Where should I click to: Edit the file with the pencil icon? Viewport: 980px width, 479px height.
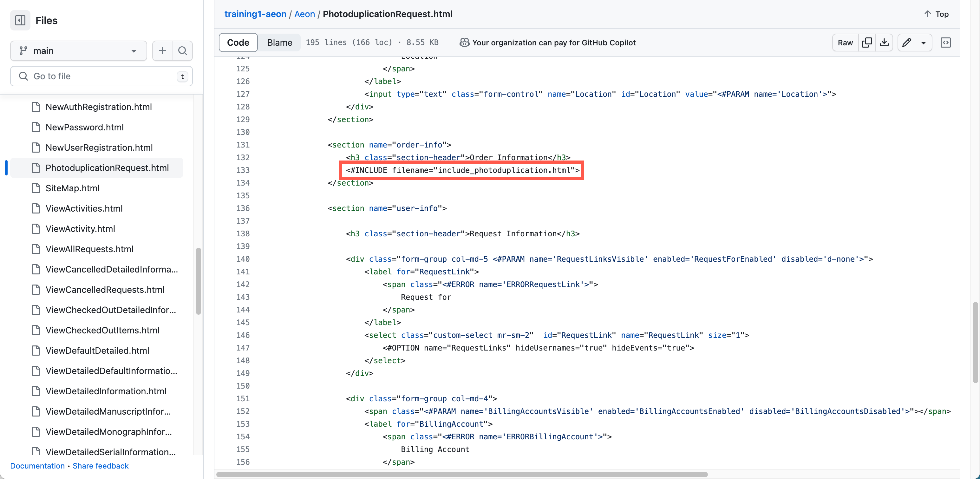[x=906, y=43]
